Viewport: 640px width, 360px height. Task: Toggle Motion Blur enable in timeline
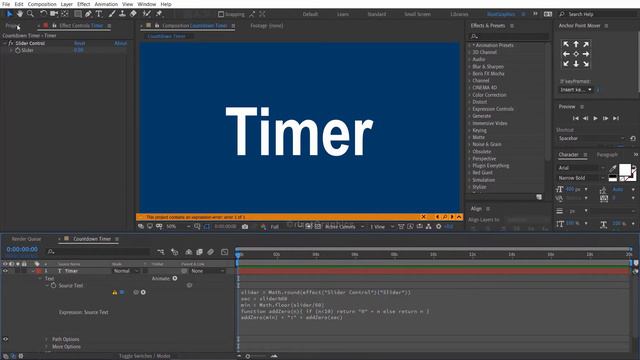(x=210, y=252)
